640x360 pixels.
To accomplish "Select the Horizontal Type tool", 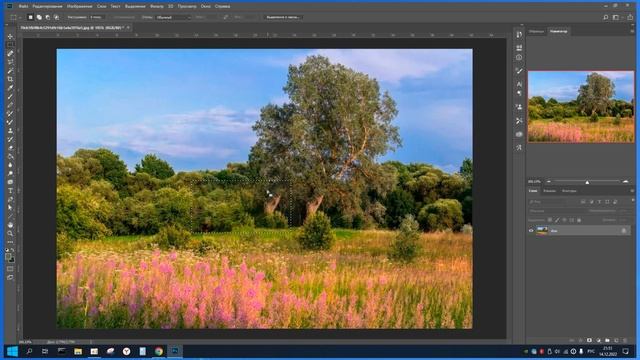I will [10, 191].
